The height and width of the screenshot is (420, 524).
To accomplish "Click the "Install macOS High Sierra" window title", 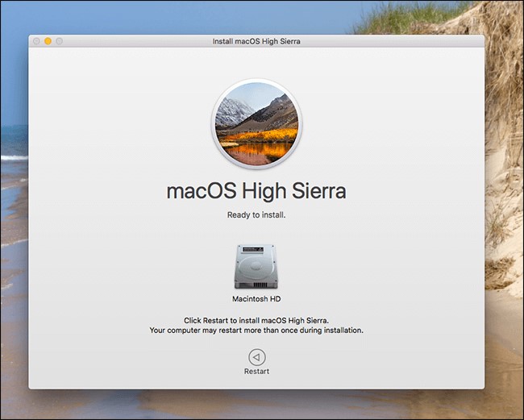I will pos(256,41).
